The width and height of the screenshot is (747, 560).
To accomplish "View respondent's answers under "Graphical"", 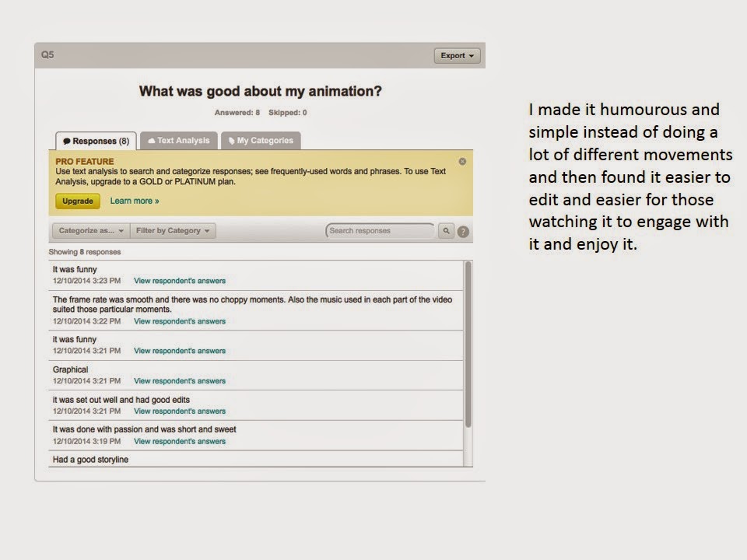I will coord(180,381).
